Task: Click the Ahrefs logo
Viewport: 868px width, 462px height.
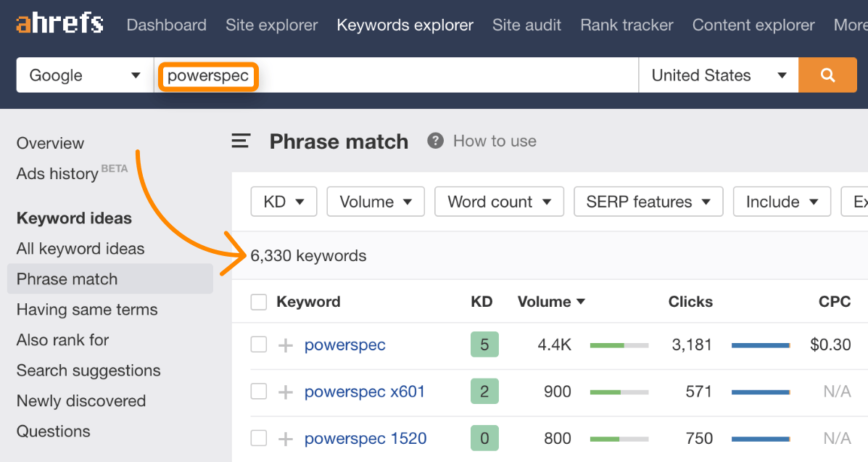Action: (x=59, y=23)
